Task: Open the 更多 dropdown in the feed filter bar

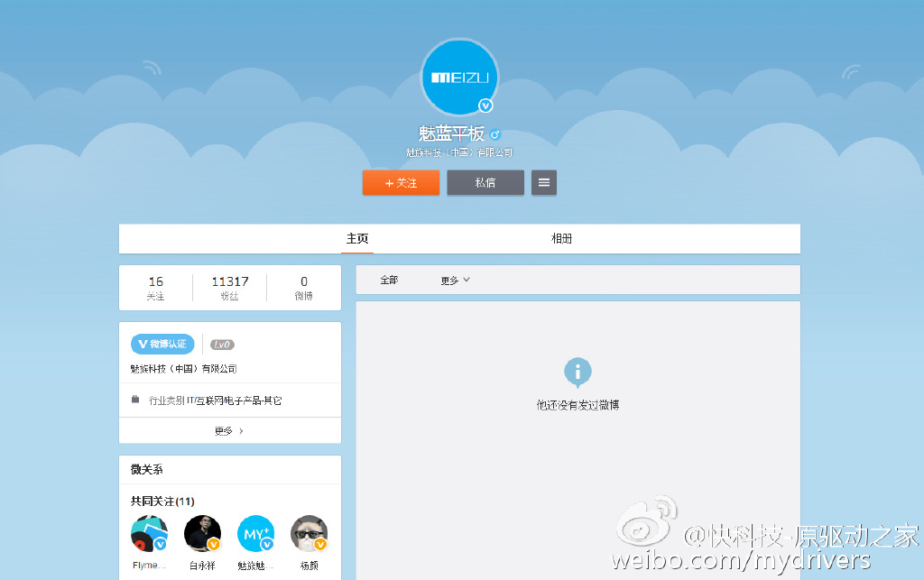Action: [455, 280]
